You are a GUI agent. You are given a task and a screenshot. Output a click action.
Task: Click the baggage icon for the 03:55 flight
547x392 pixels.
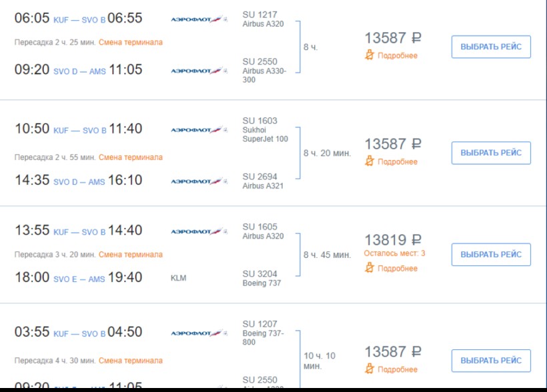(x=370, y=369)
